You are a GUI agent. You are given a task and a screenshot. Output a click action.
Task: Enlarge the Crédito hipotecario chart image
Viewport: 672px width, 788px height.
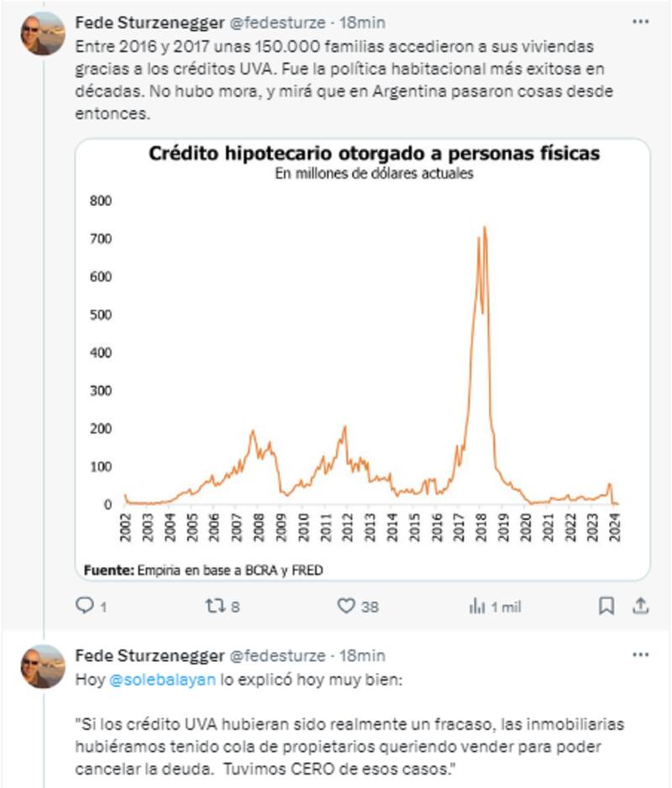[x=362, y=361]
